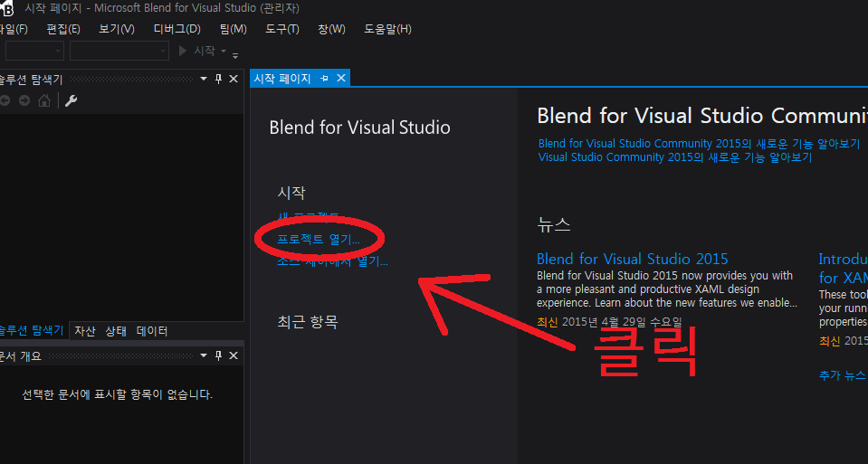Click the home icon in Solution Explorer

pyautogui.click(x=44, y=100)
